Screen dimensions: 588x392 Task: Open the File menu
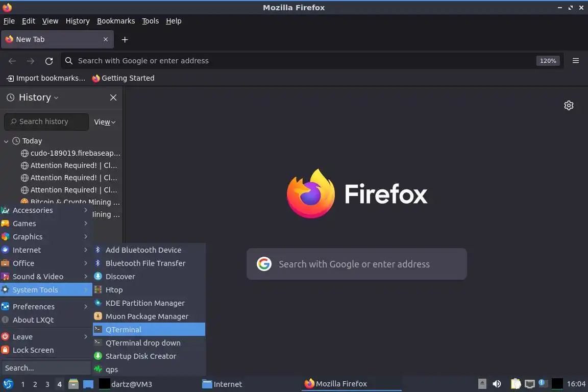click(9, 21)
